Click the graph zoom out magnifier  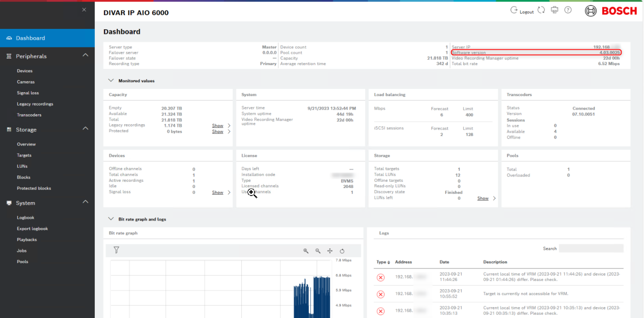(x=318, y=251)
